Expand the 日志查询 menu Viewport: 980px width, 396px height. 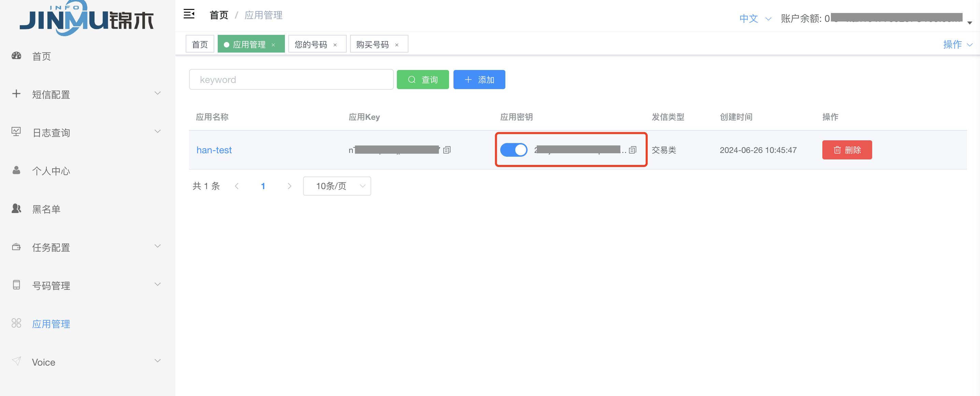tap(158, 131)
